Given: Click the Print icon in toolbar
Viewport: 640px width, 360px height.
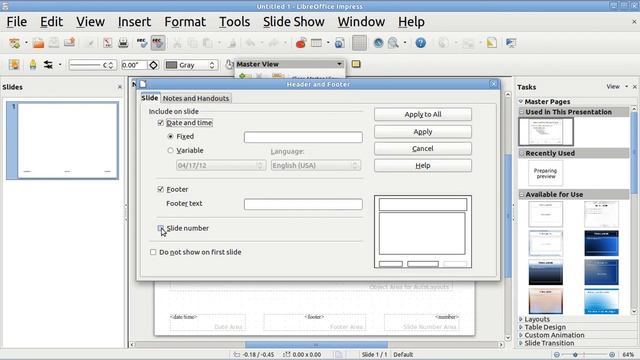Looking at the screenshot, I should (x=123, y=42).
